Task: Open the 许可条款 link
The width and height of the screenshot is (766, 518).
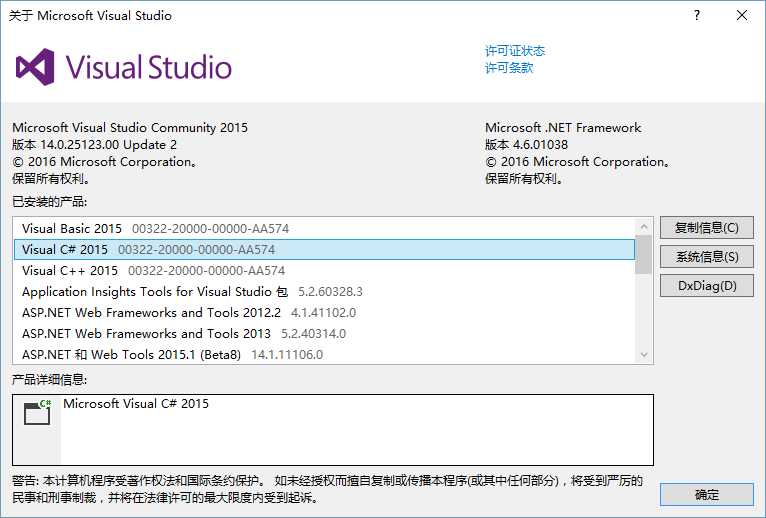Action: pos(509,67)
